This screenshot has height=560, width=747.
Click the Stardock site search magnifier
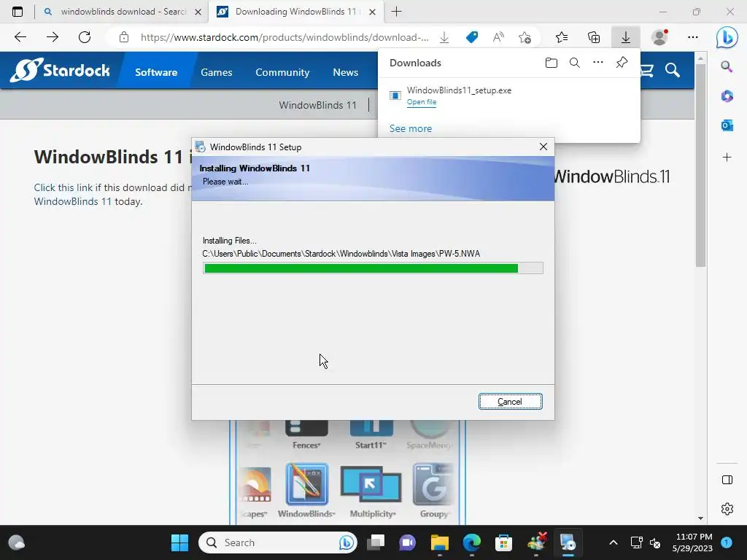pos(672,71)
